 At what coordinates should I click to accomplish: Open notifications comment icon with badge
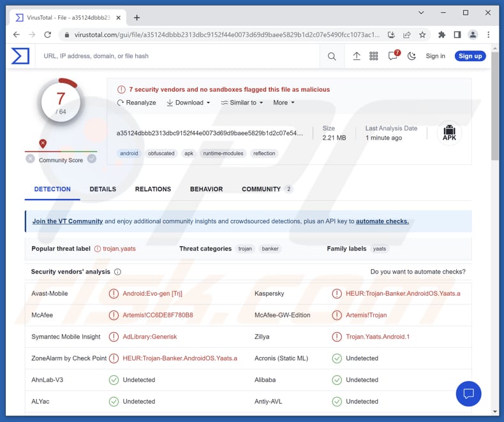tap(394, 55)
